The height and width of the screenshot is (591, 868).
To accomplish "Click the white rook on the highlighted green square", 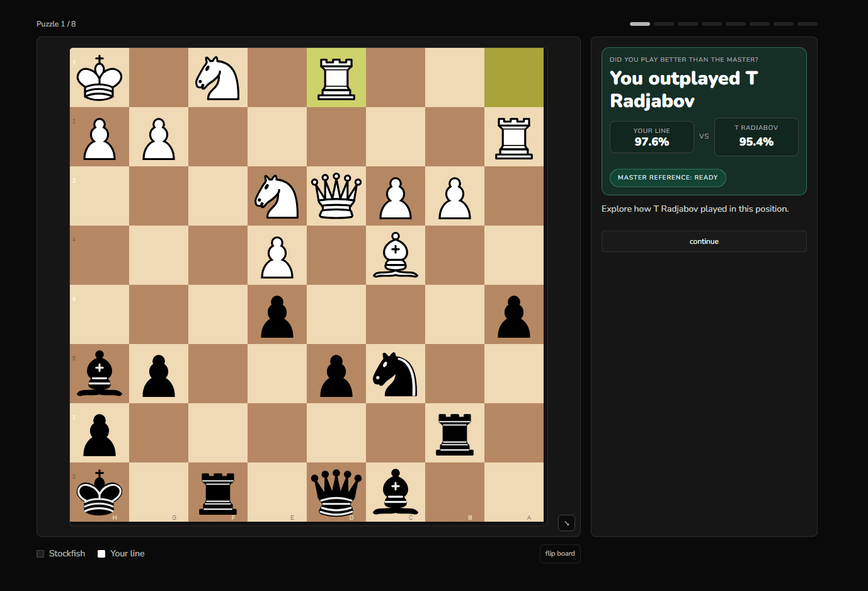I will [x=336, y=77].
